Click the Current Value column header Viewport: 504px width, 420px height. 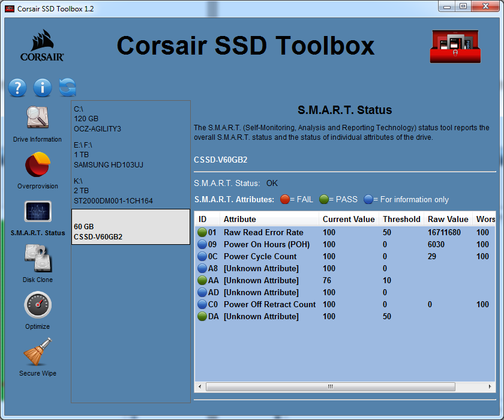349,219
